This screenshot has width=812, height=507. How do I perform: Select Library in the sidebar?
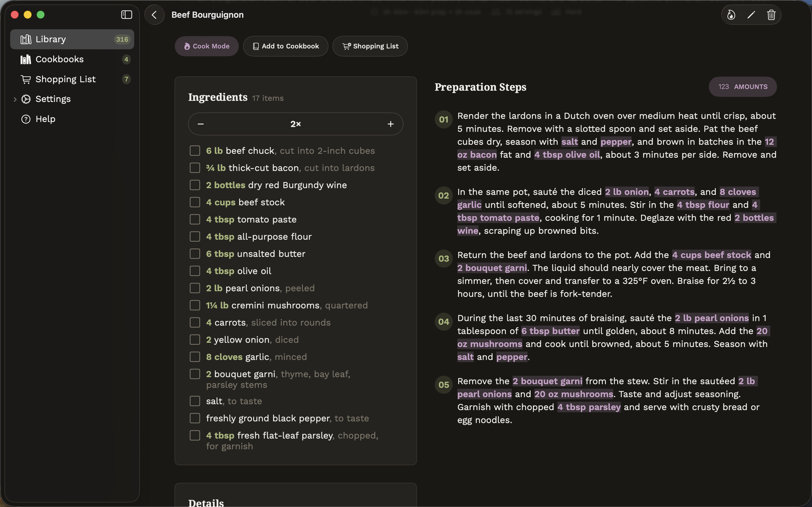(72, 39)
